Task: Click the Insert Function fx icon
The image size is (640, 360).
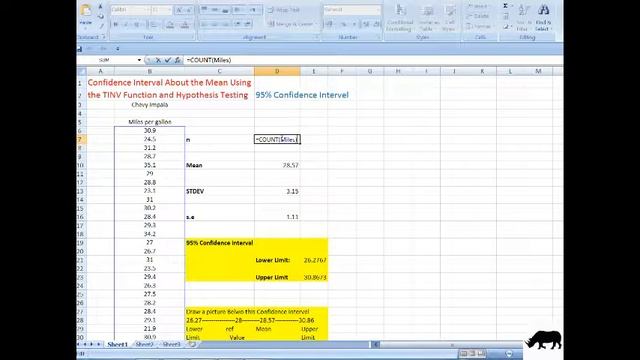Action: (x=177, y=60)
